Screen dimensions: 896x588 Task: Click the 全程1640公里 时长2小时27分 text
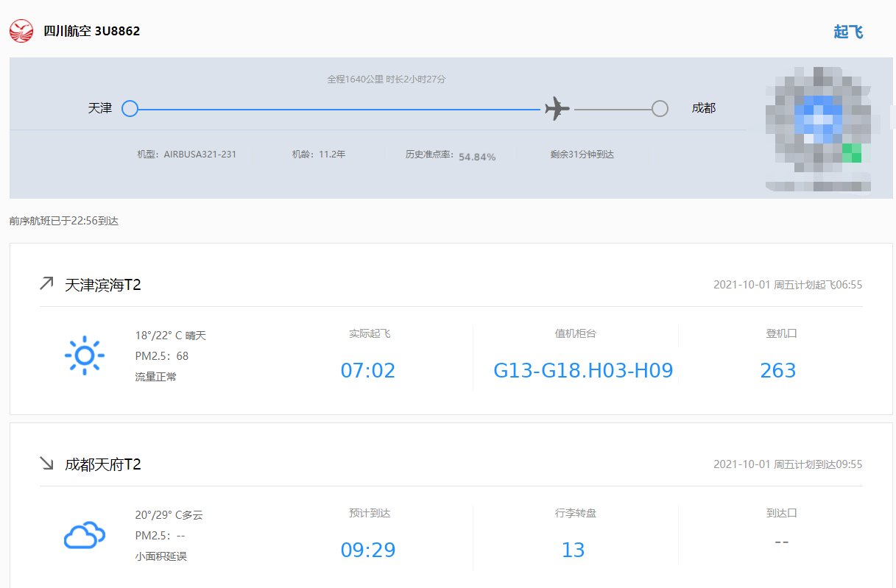click(387, 79)
